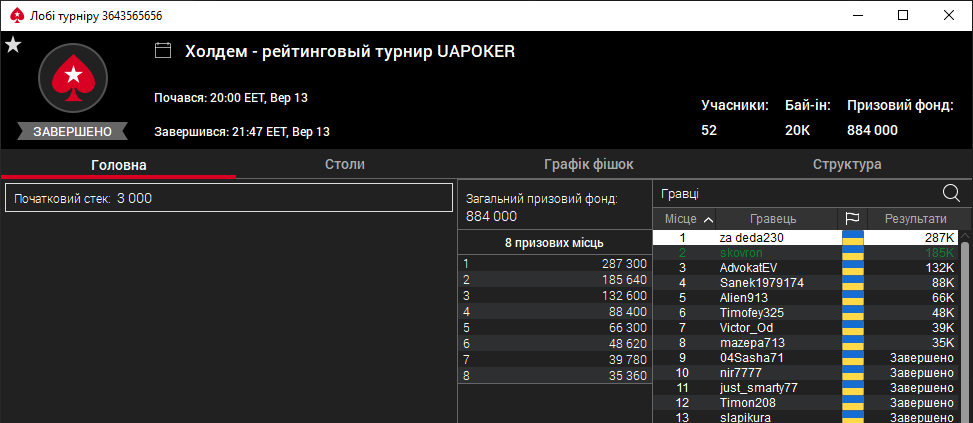The image size is (973, 423).
Task: Click the Початковий стек 3 000 box
Action: pos(228,198)
